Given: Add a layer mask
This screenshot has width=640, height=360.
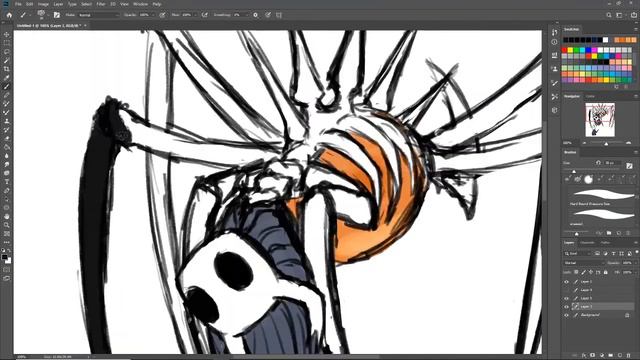Looking at the screenshot, I should pos(593,355).
